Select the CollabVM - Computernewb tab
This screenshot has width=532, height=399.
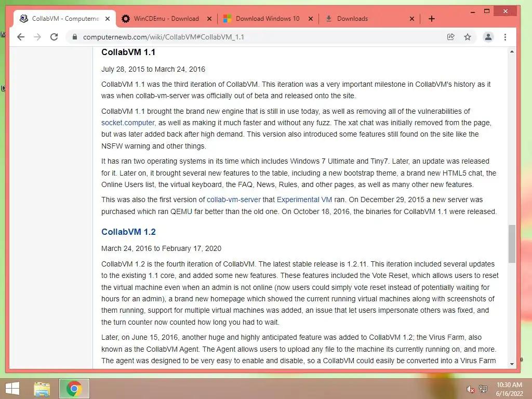pyautogui.click(x=65, y=19)
